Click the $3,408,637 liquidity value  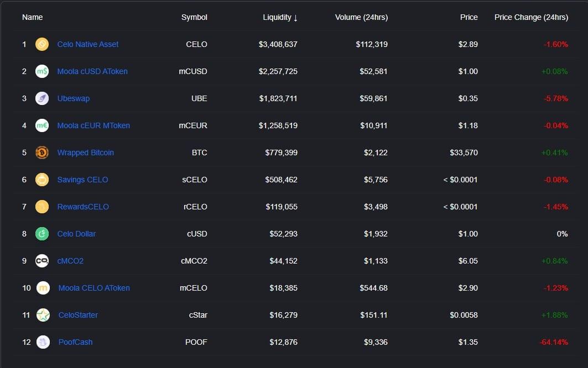tap(278, 44)
